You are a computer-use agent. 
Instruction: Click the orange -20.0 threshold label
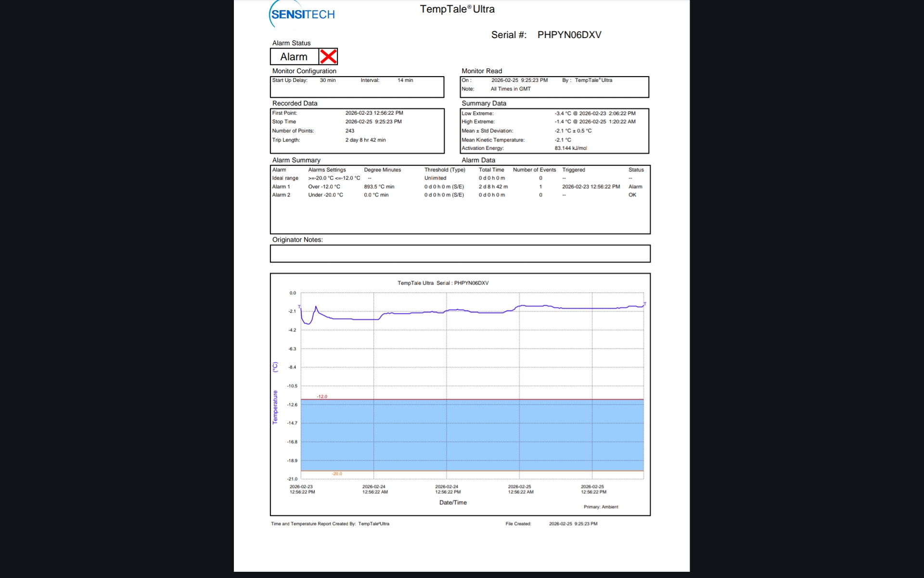[337, 474]
